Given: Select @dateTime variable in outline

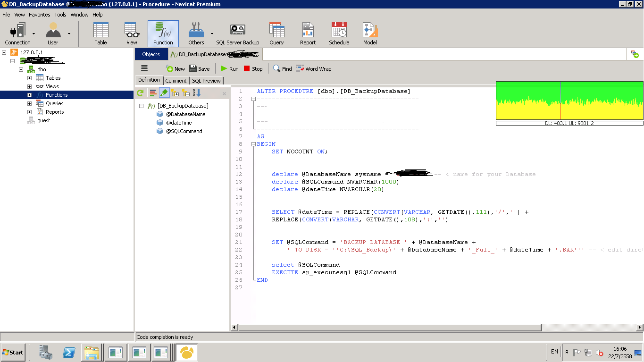Looking at the screenshot, I should (179, 123).
